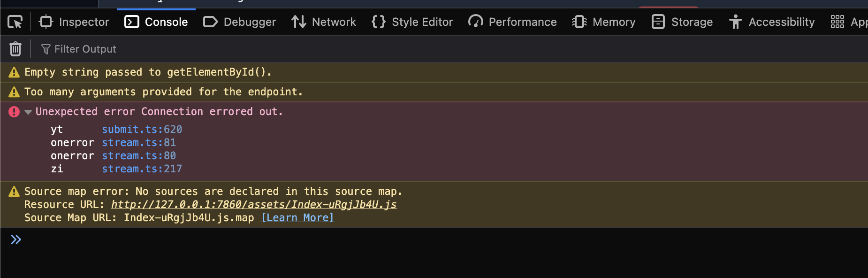Image resolution: width=868 pixels, height=278 pixels.
Task: Follow the Learn More link
Action: (x=297, y=218)
